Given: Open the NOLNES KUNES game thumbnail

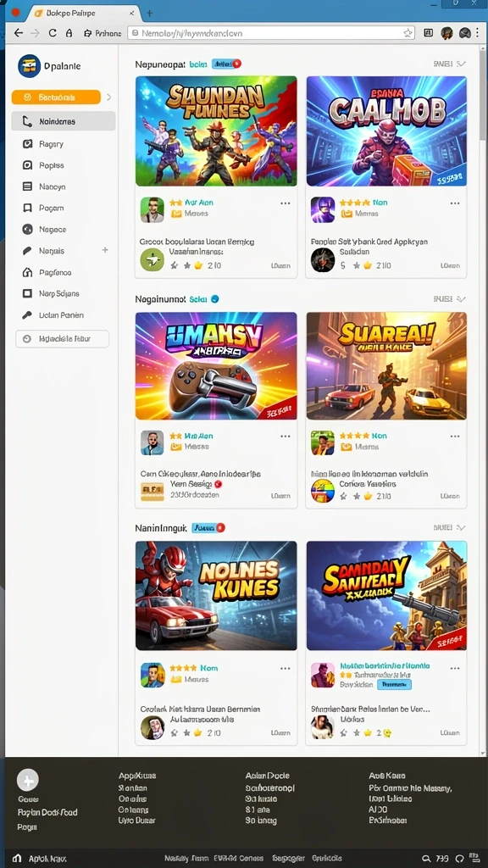Looking at the screenshot, I should (216, 596).
